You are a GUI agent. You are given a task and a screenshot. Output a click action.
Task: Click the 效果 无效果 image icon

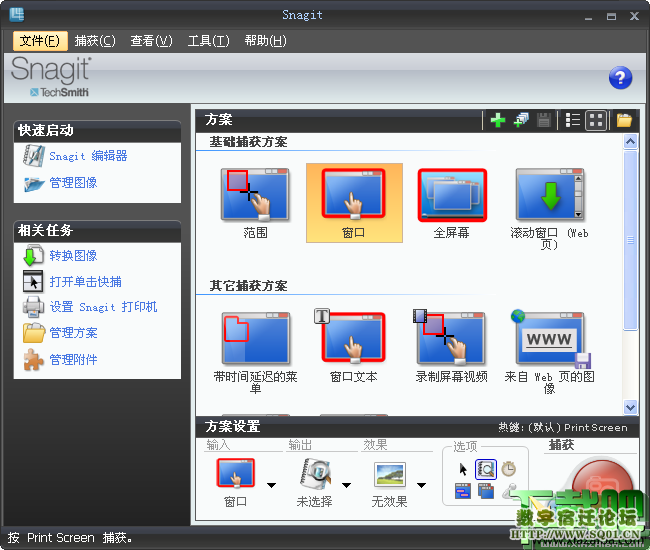tap(389, 474)
